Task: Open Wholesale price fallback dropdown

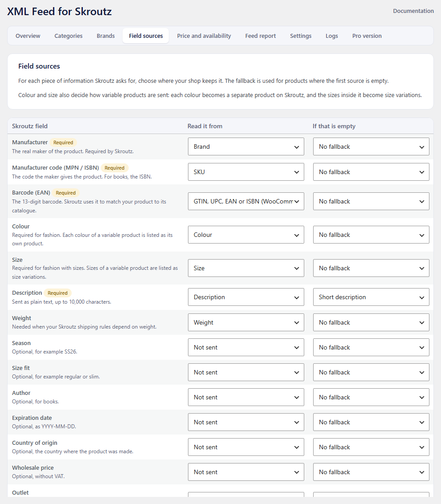Action: pyautogui.click(x=371, y=472)
